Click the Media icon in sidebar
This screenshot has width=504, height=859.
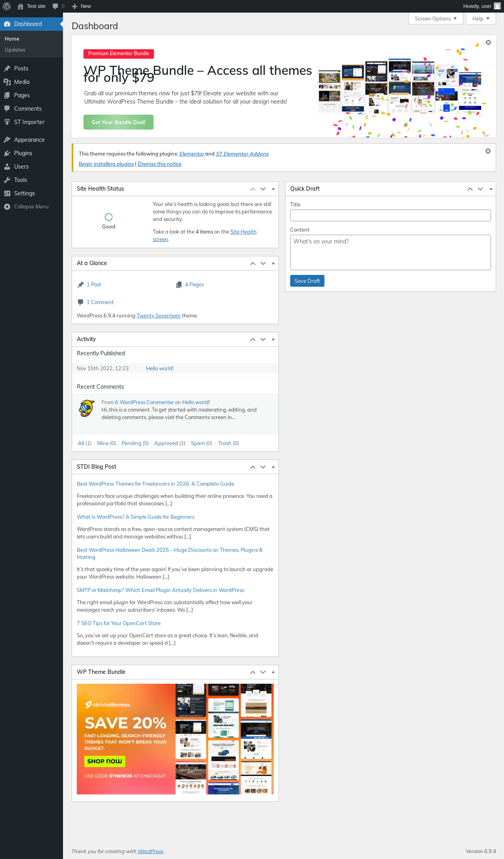click(7, 82)
